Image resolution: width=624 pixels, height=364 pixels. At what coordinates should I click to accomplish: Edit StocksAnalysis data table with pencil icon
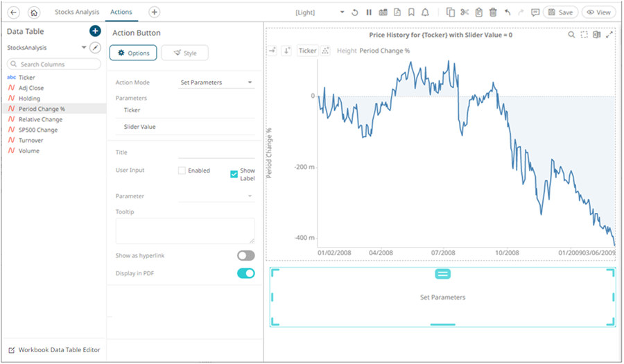96,48
